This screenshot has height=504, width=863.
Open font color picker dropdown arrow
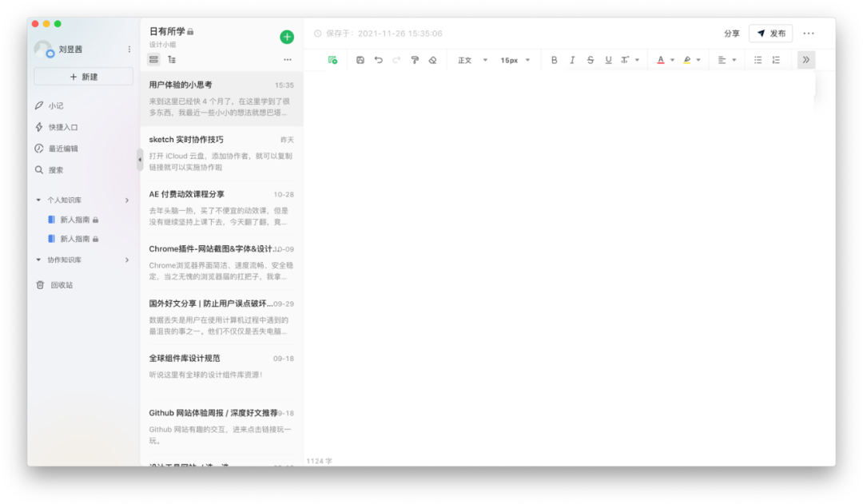pos(672,60)
